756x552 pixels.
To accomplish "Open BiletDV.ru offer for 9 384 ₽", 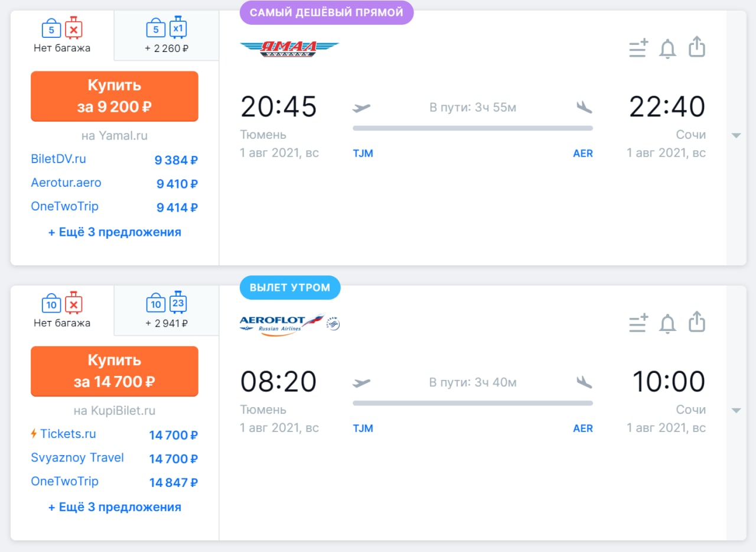I will point(115,160).
